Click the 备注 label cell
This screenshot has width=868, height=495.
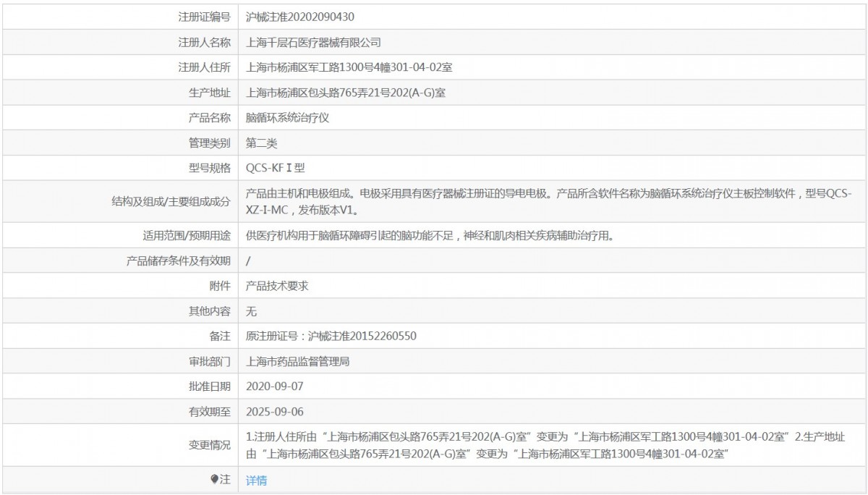(x=220, y=336)
